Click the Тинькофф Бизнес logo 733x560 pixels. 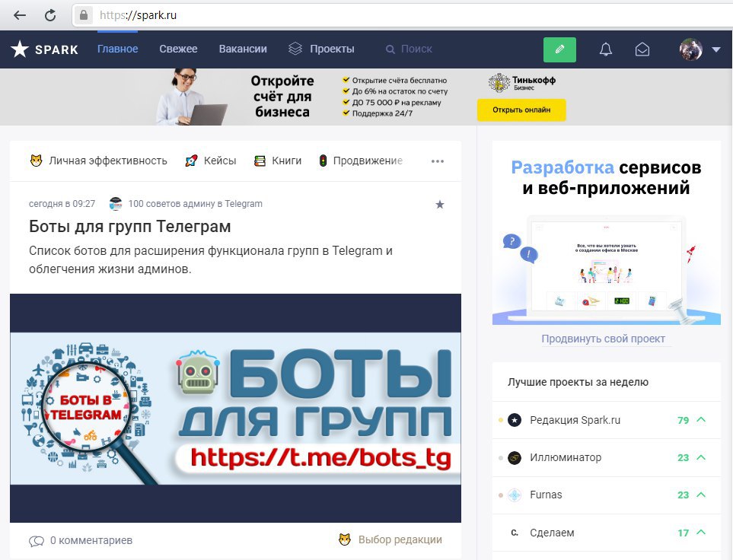(521, 83)
